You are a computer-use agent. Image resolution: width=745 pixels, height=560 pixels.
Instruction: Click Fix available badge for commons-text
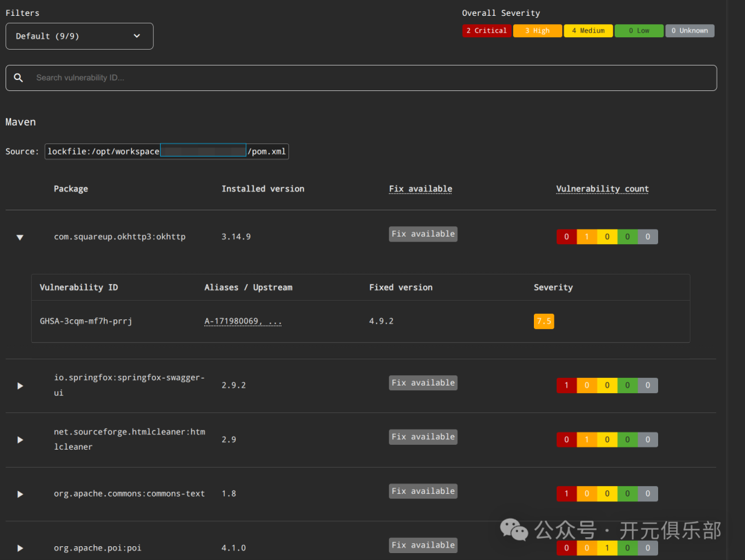click(424, 491)
